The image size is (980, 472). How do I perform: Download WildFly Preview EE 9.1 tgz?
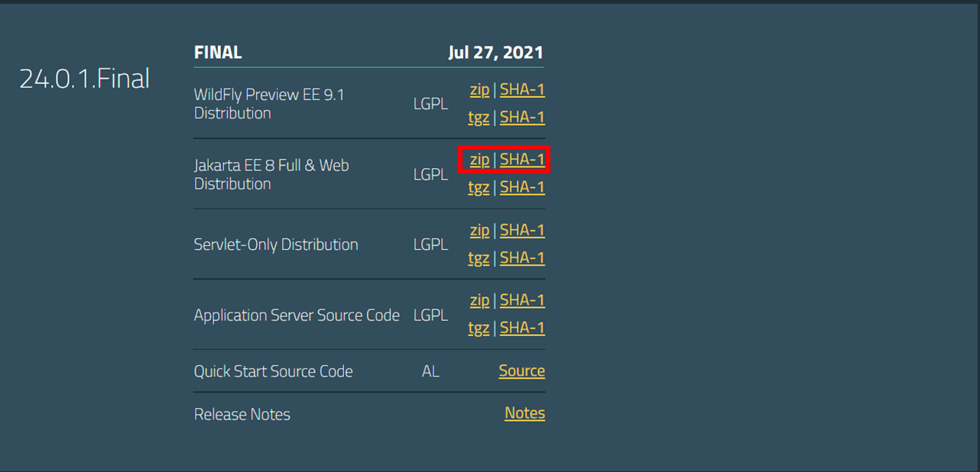pos(479,118)
